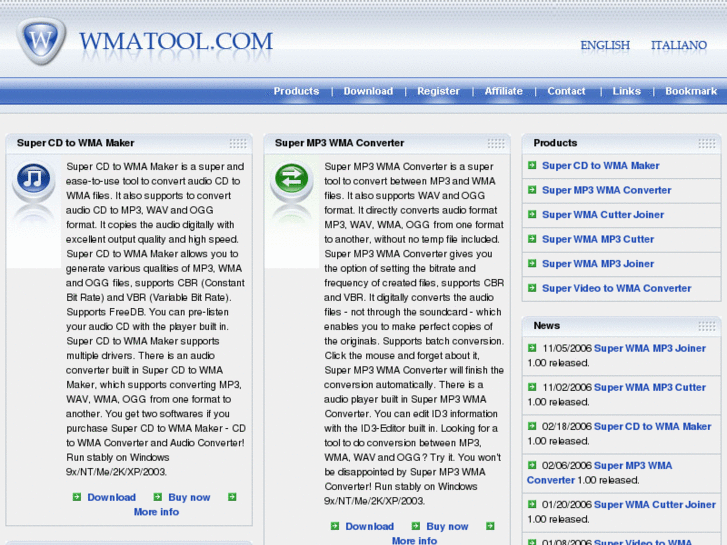727x545 pixels.
Task: Click green bullet next to 02/18/2006 news entry
Action: (x=532, y=426)
